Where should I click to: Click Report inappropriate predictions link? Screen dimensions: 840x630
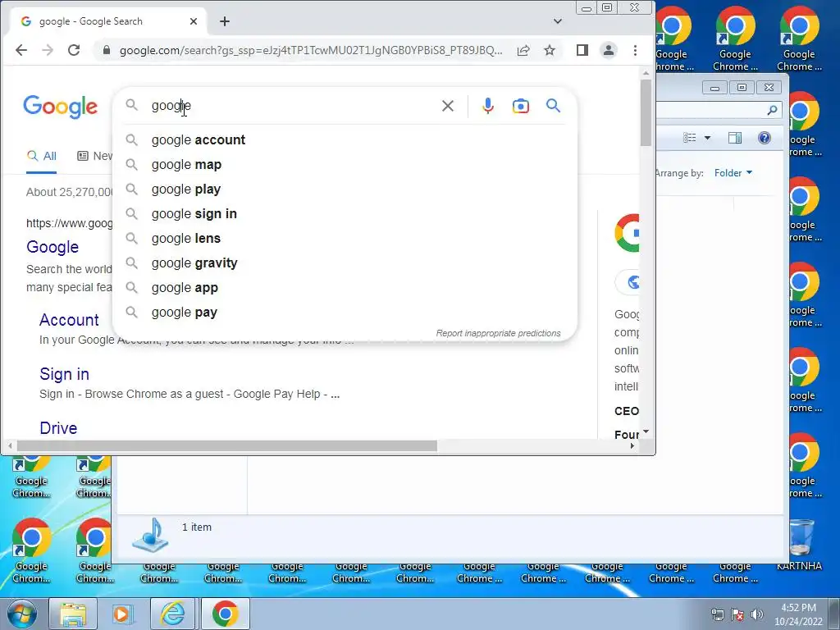coord(498,333)
